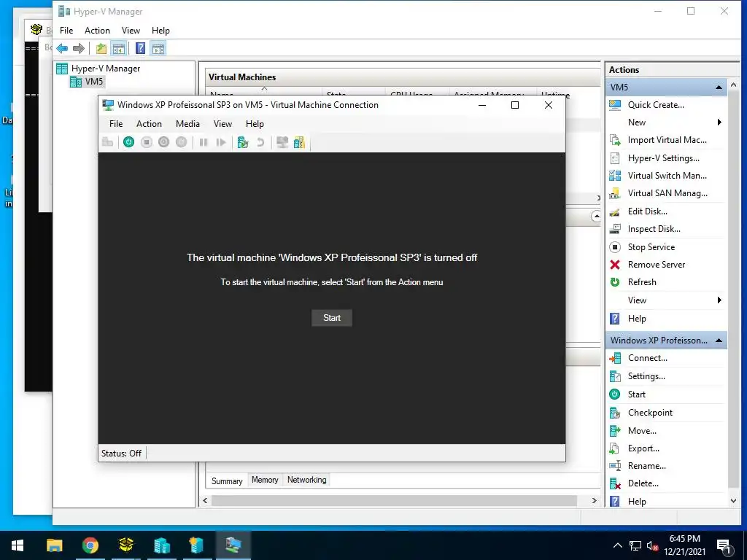Click Import Virtual Machine action
This screenshot has width=747, height=560.
point(667,140)
